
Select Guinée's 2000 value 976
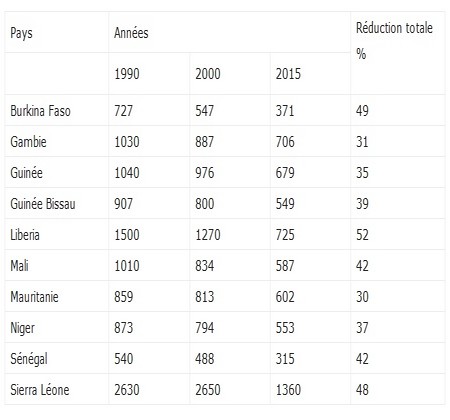[x=205, y=173]
